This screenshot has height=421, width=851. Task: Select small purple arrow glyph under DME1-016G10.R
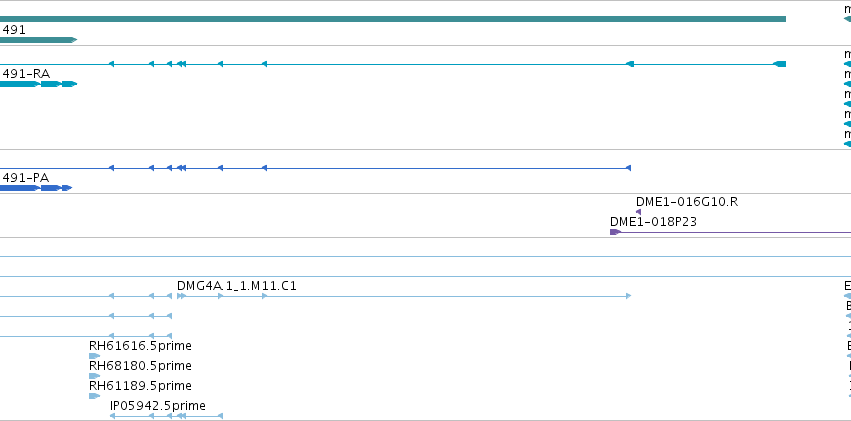(638, 212)
